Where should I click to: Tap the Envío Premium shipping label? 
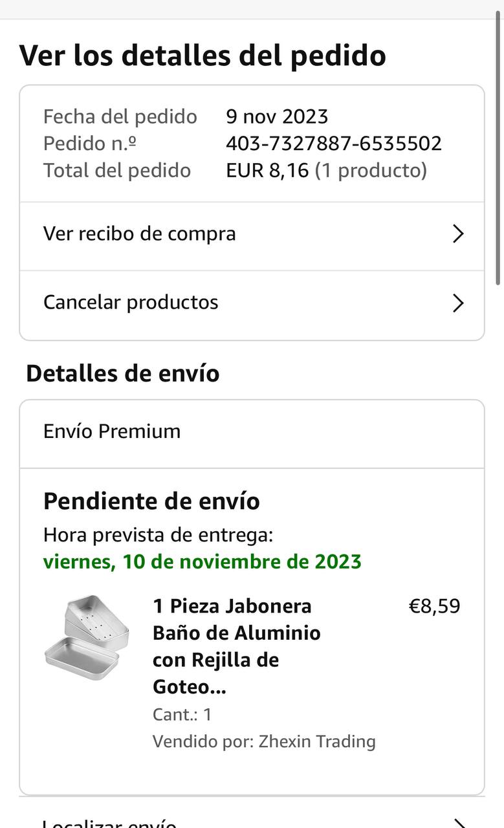tap(112, 431)
